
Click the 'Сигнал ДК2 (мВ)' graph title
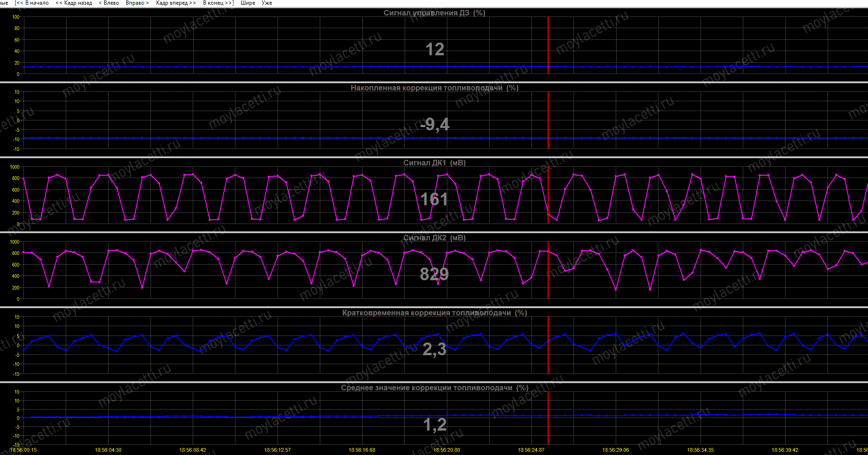point(434,238)
